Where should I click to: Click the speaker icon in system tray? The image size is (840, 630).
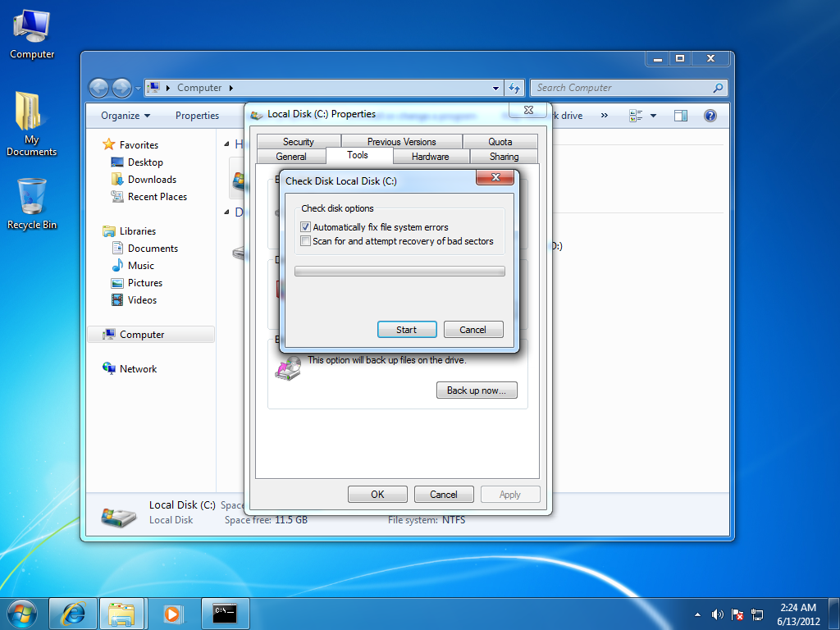click(717, 614)
